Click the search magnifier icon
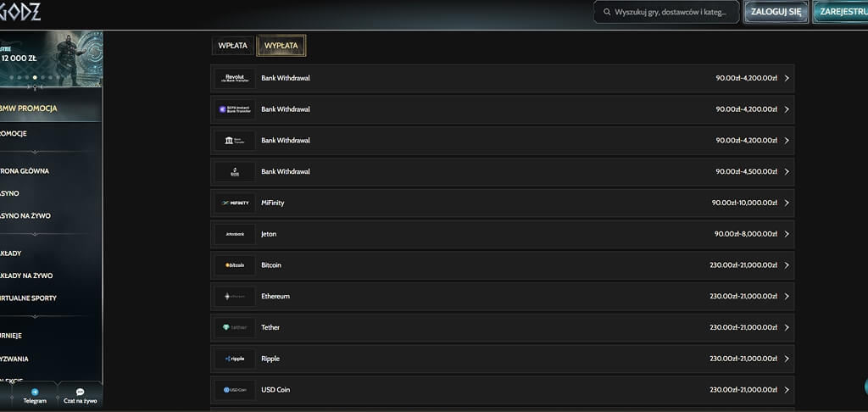Image resolution: width=868 pixels, height=412 pixels. (x=607, y=12)
